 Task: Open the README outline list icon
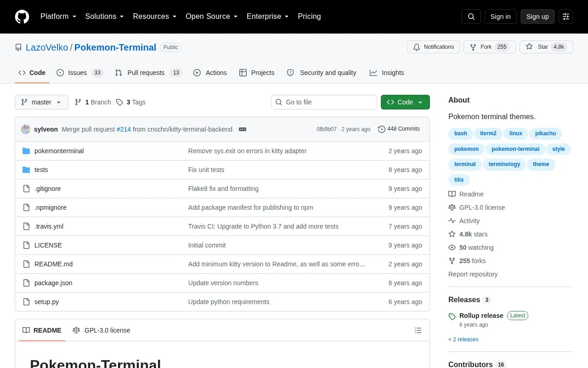point(418,330)
